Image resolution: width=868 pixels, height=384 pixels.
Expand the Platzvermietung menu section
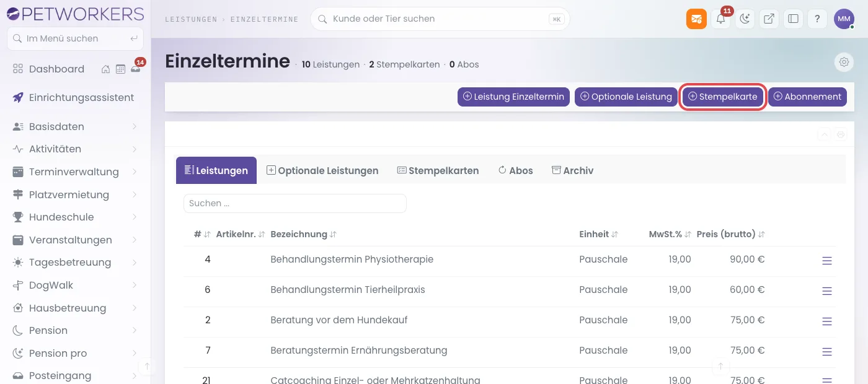click(75, 194)
